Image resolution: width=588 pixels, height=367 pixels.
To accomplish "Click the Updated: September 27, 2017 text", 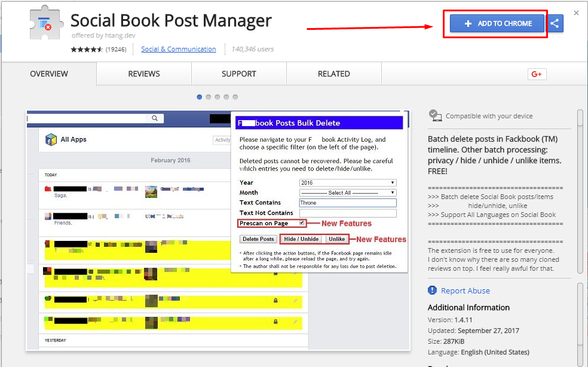I will pos(473,331).
